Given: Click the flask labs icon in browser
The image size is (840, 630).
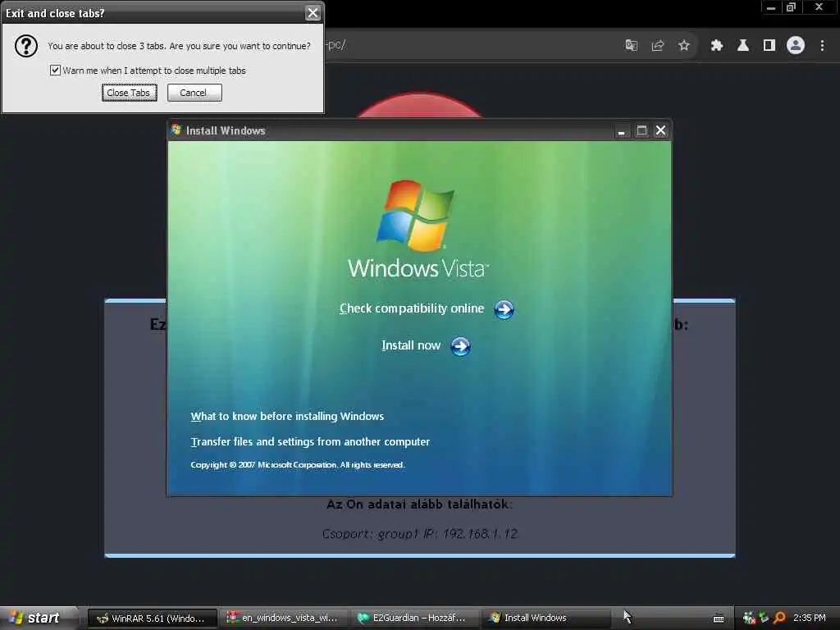Looking at the screenshot, I should click(743, 46).
